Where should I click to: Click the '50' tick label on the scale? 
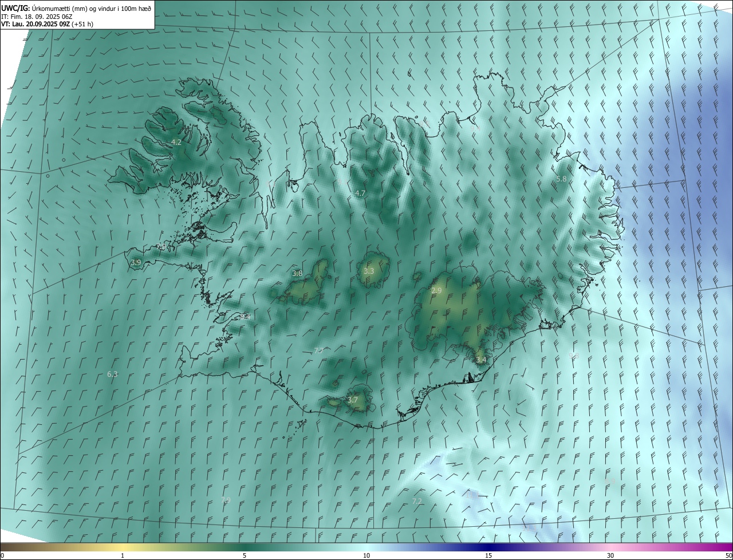click(x=728, y=555)
